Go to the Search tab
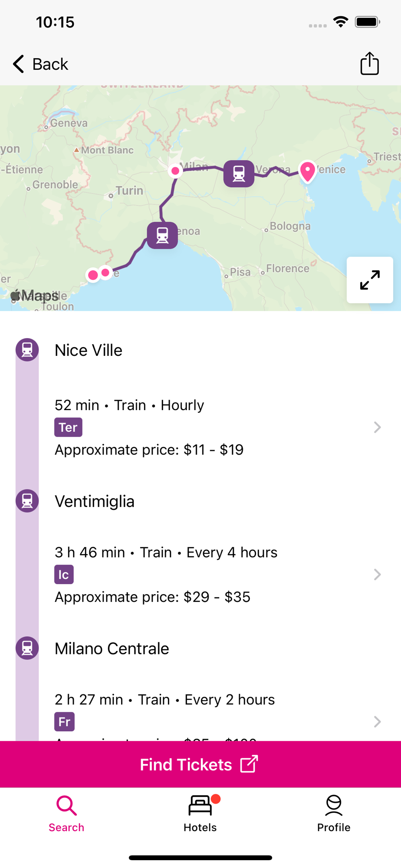Viewport: 401px width, 868px height. [66, 814]
